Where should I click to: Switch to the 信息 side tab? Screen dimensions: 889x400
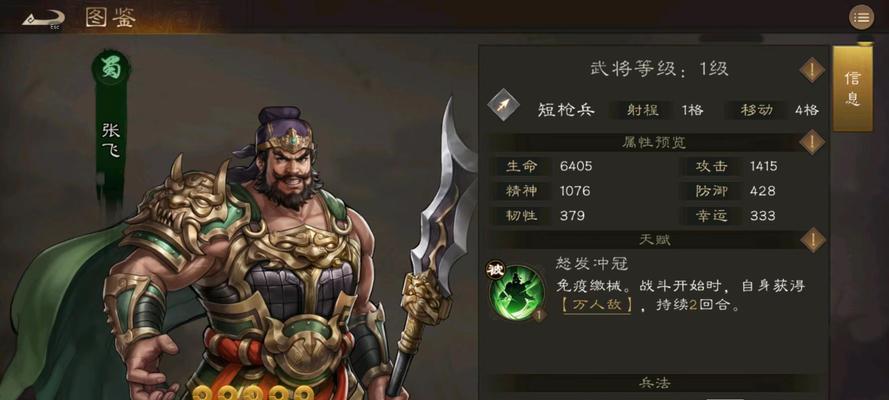click(x=852, y=89)
